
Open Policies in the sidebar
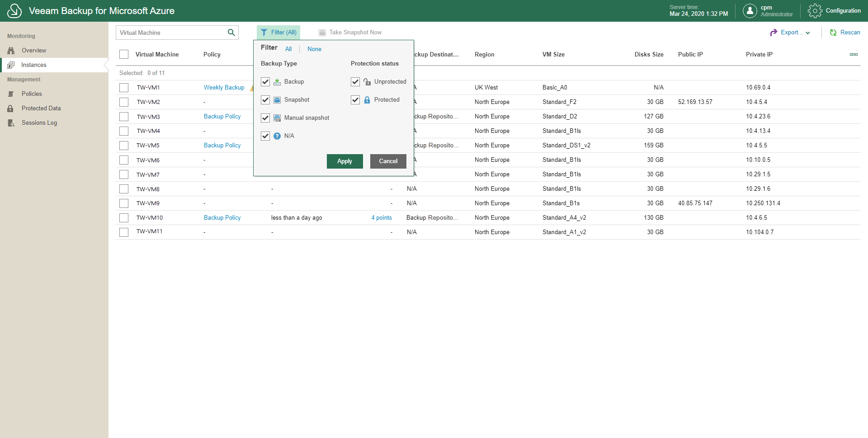32,94
